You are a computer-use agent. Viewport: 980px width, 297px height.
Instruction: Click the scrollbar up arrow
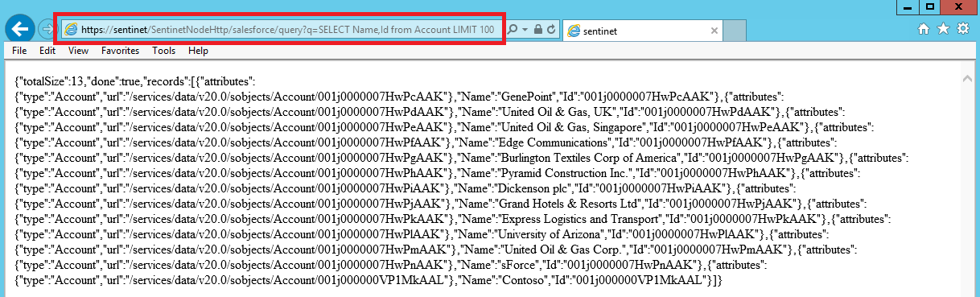(x=967, y=79)
